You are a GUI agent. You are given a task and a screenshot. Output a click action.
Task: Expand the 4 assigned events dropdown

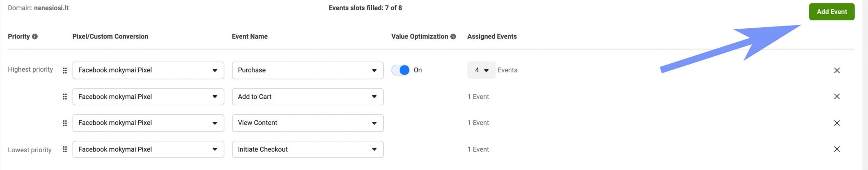[x=481, y=70]
